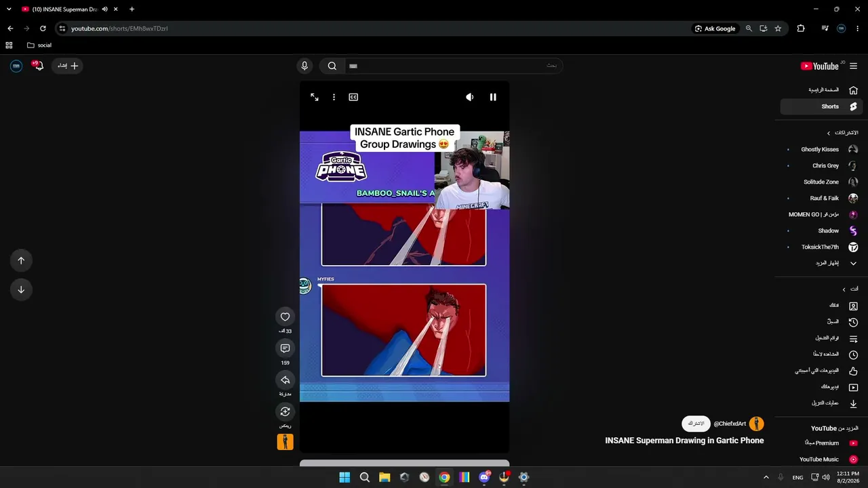Mute the tab via its speaker icon

point(104,9)
